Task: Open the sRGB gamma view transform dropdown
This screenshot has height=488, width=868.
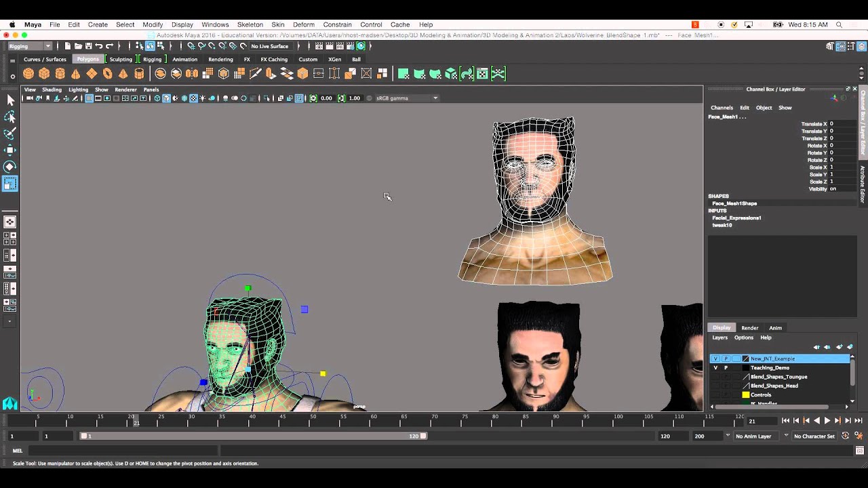Action: [x=407, y=98]
